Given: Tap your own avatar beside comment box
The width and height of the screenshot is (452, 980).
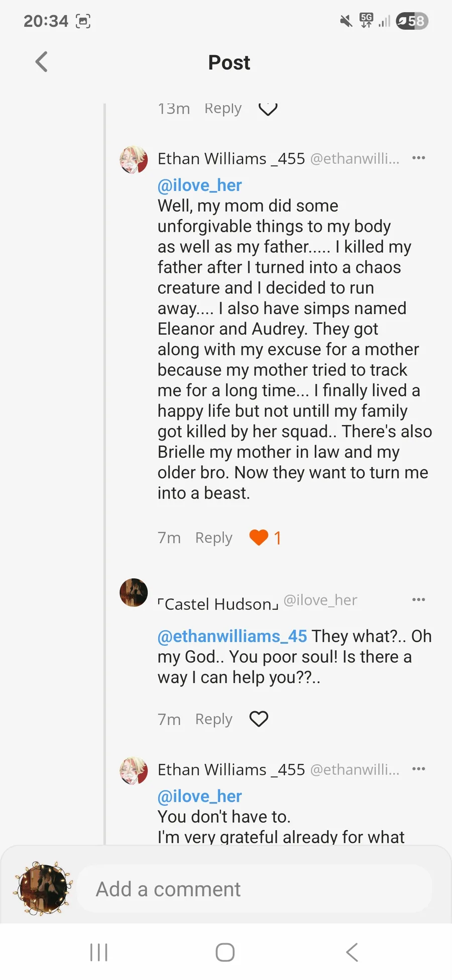Looking at the screenshot, I should coord(44,889).
